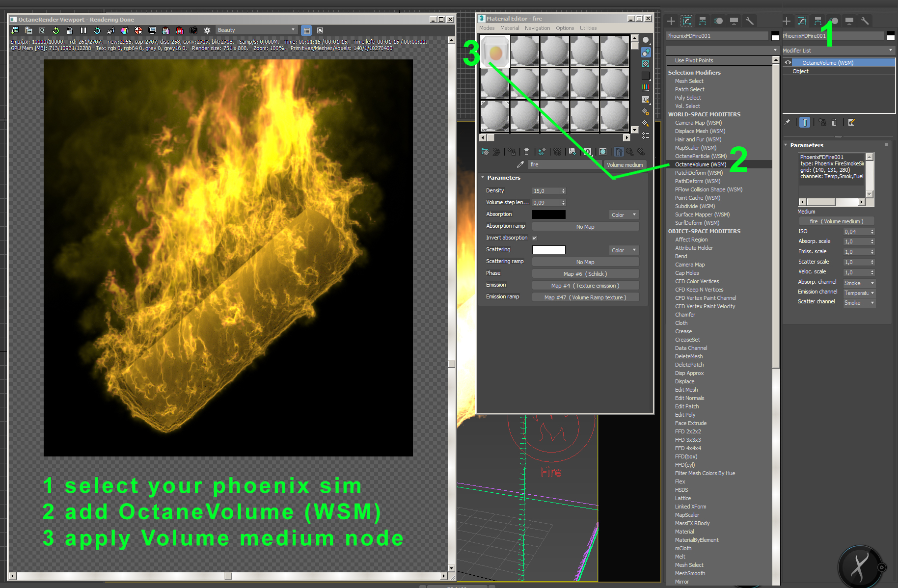Toggle the checkered Background icon in Material Editor

tap(646, 64)
